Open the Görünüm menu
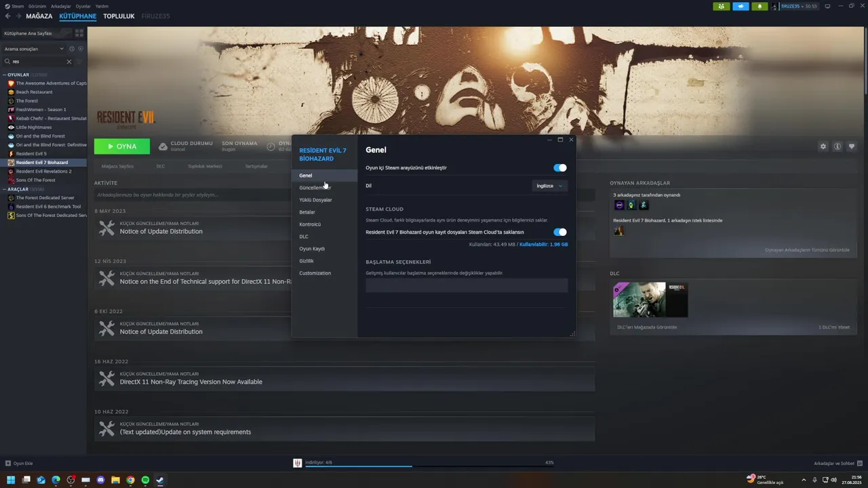Screen dimensions: 868x488 (38, 6)
